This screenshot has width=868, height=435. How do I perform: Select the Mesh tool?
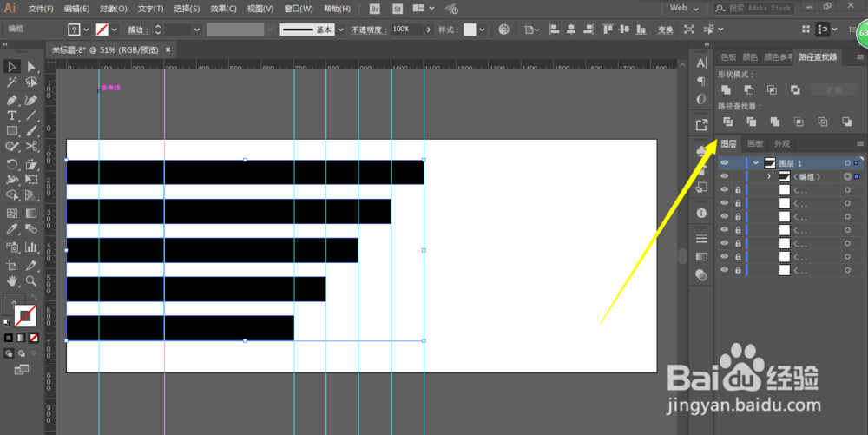pos(11,214)
